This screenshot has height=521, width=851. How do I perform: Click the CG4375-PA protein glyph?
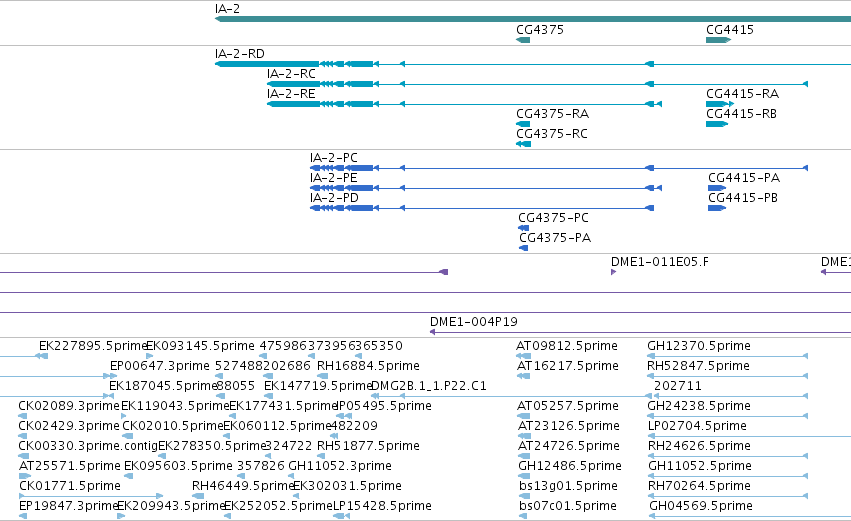tap(524, 249)
